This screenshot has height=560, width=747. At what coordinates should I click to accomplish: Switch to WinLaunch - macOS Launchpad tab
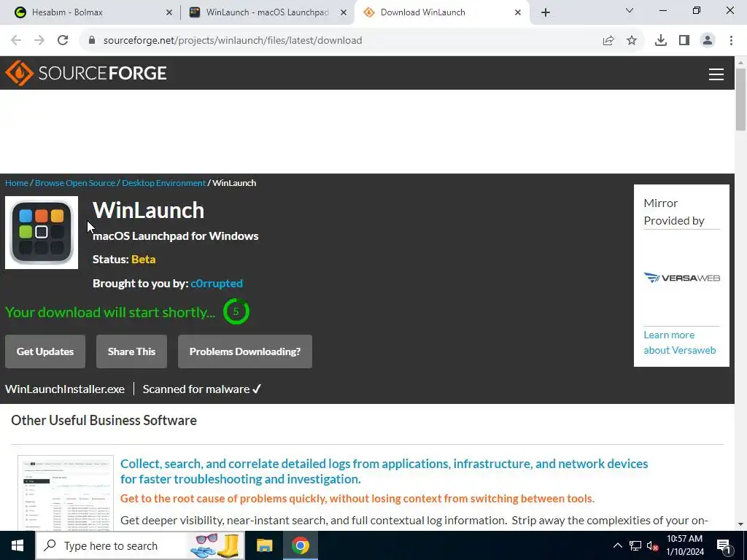pos(268,12)
